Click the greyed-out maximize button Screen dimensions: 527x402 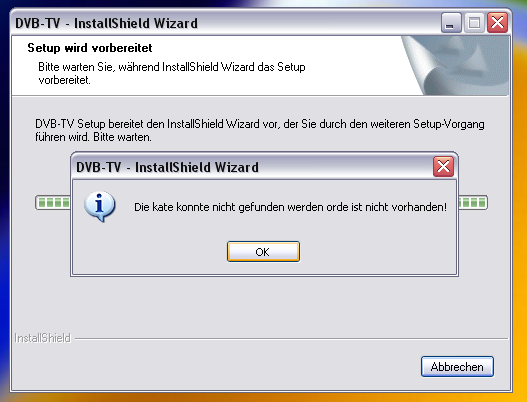474,23
